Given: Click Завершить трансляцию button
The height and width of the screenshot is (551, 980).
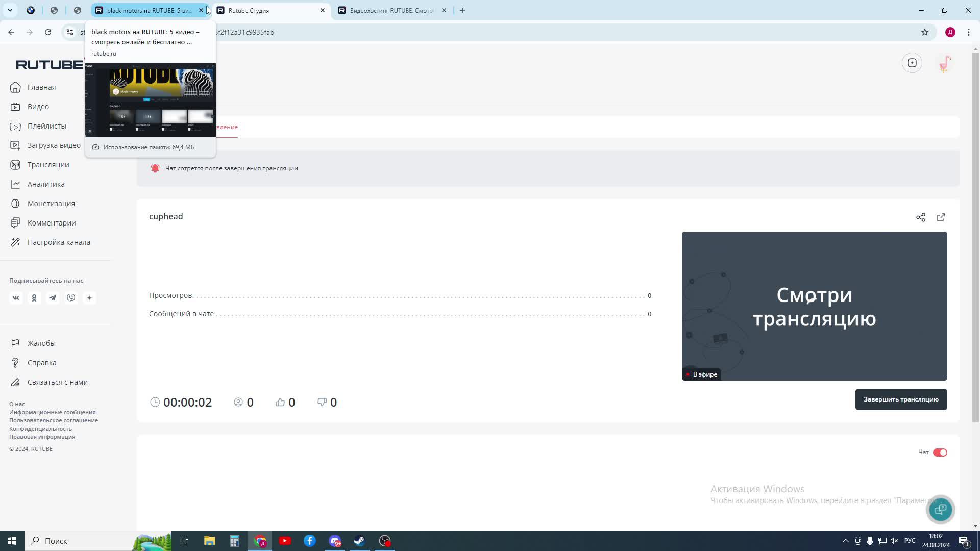Looking at the screenshot, I should (900, 399).
